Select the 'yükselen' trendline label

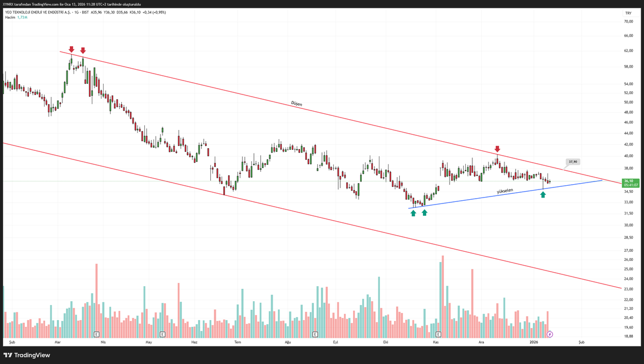click(x=505, y=190)
